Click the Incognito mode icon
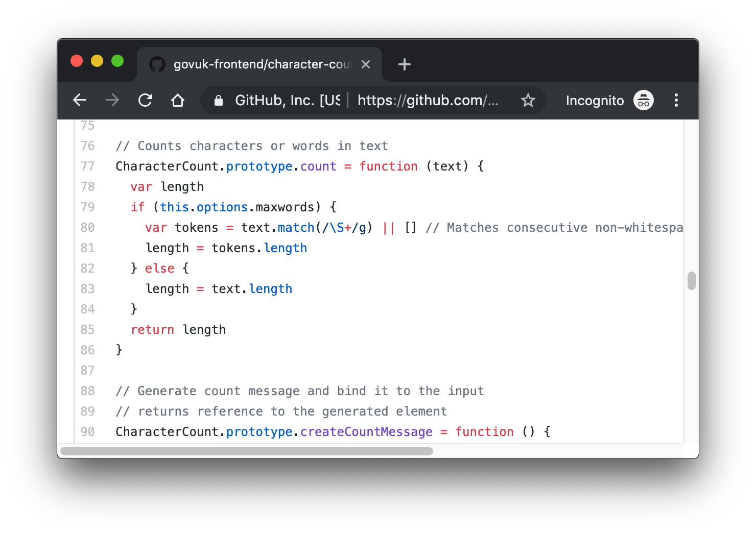The height and width of the screenshot is (534, 756). [644, 100]
